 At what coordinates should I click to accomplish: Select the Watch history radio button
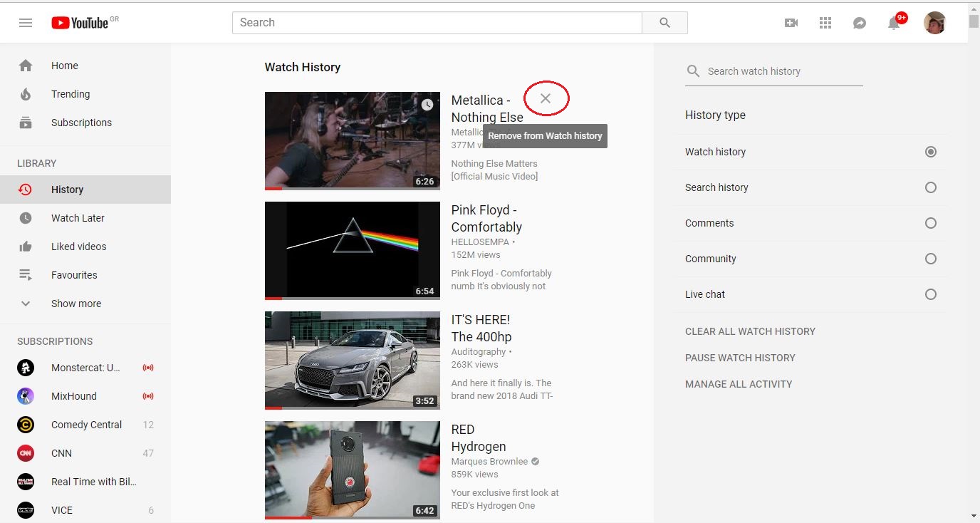(x=931, y=152)
